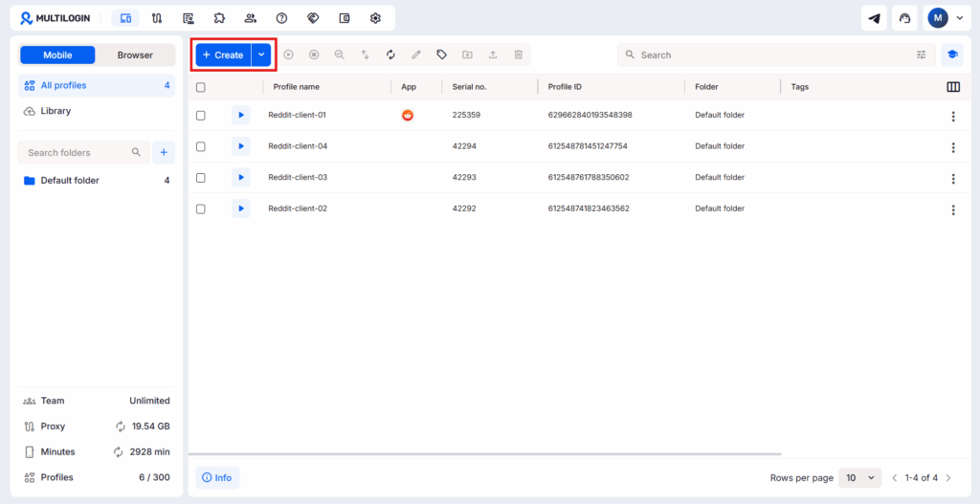The width and height of the screenshot is (980, 504).
Task: Open the help question mark icon
Action: pyautogui.click(x=282, y=18)
